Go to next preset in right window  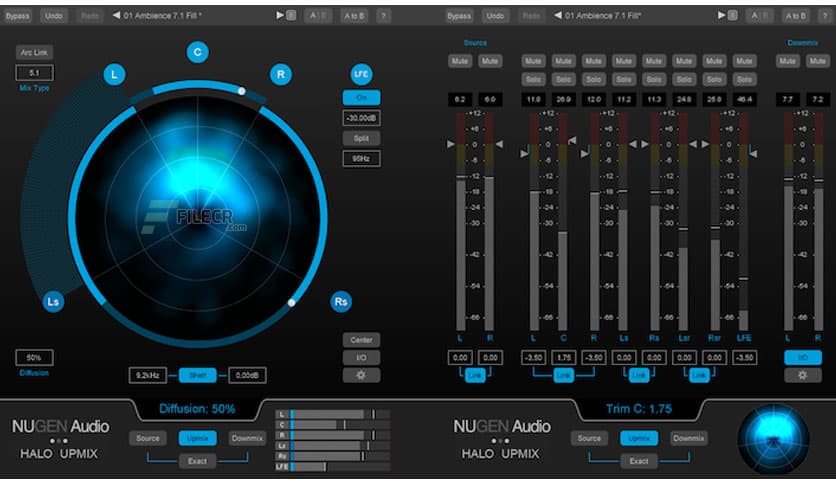pos(721,15)
